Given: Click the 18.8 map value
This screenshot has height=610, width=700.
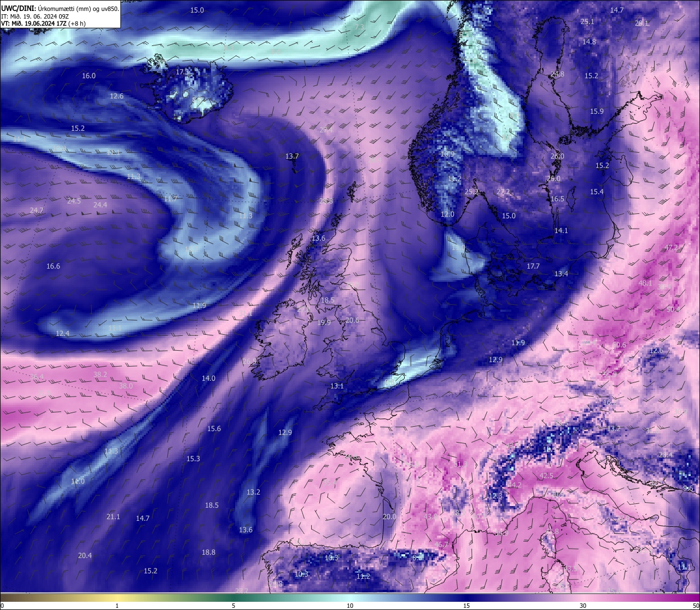Looking at the screenshot, I should pyautogui.click(x=208, y=553).
